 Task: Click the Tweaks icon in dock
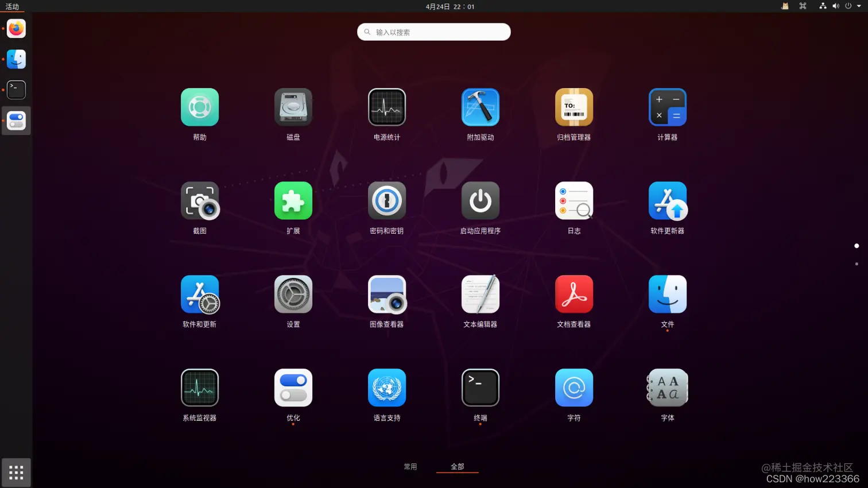point(16,121)
